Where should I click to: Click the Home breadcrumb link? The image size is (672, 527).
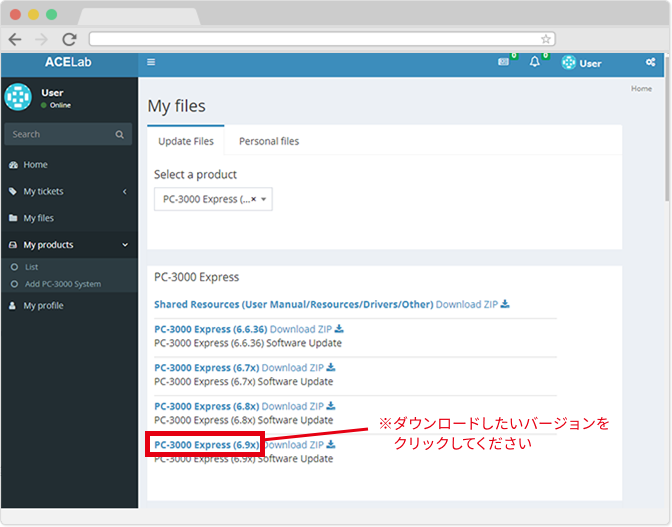641,89
